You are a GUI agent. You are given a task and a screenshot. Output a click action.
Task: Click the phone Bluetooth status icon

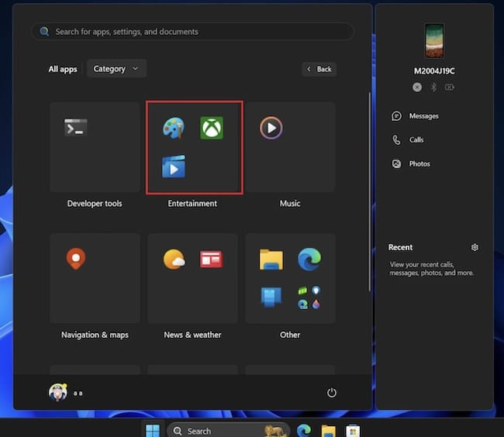[433, 87]
